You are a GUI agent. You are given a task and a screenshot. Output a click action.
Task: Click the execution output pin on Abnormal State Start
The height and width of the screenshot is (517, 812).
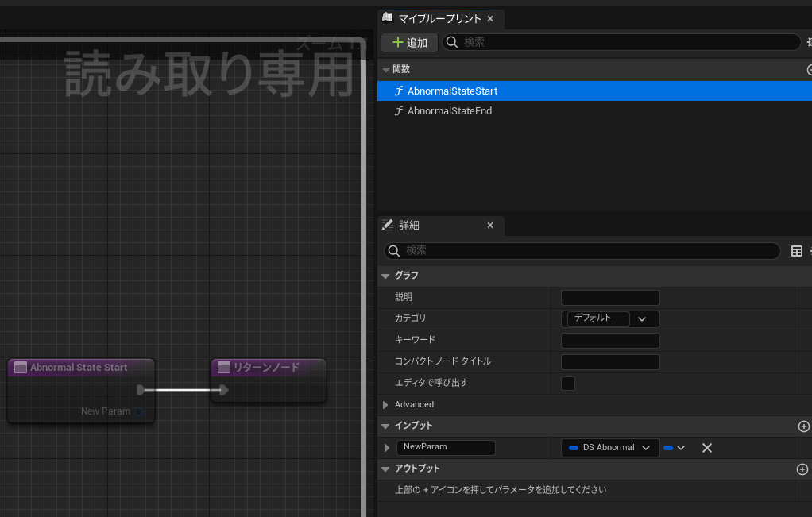pos(141,390)
